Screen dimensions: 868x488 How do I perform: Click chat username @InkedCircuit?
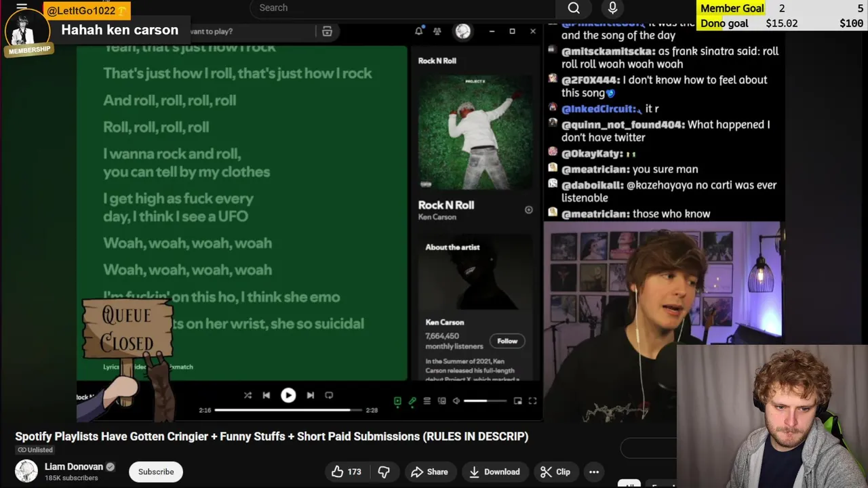[x=599, y=108]
